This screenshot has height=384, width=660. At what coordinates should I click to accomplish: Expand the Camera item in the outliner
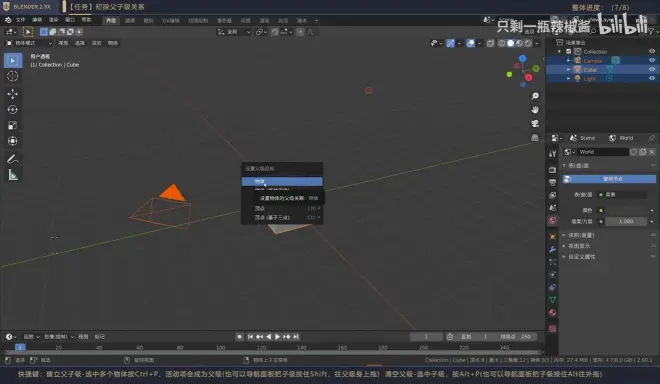[x=569, y=61]
